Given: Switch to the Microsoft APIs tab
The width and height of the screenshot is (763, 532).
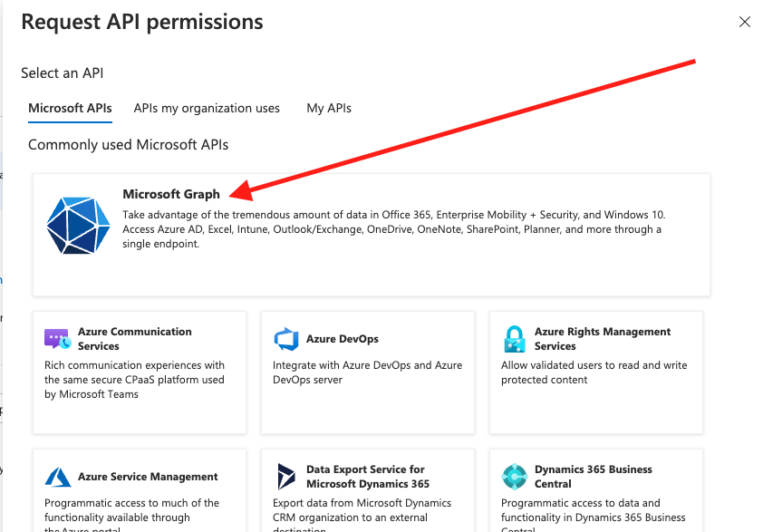Looking at the screenshot, I should pyautogui.click(x=70, y=108).
